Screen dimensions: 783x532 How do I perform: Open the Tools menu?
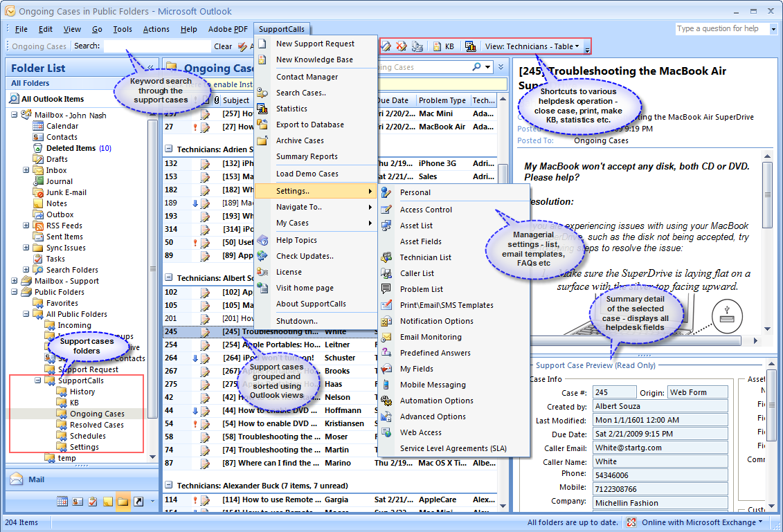pos(123,29)
